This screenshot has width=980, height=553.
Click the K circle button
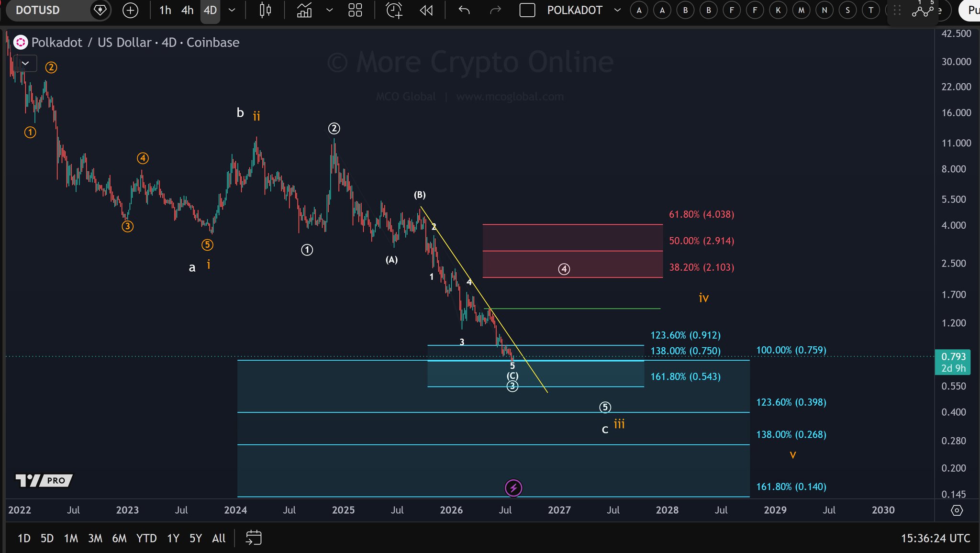click(x=778, y=10)
